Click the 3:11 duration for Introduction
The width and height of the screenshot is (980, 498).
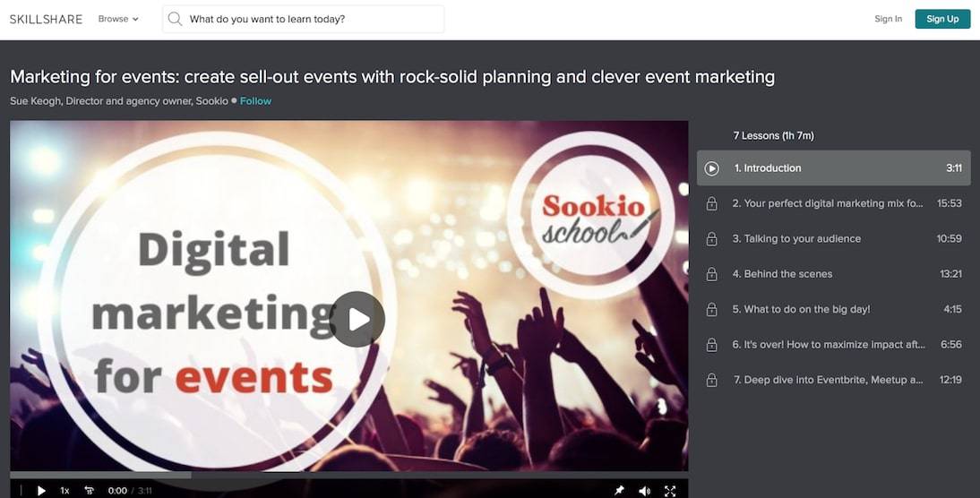click(954, 168)
